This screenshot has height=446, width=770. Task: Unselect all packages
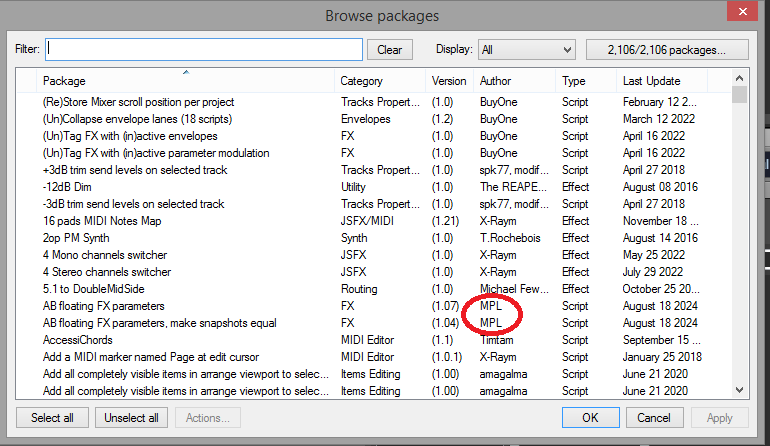click(x=131, y=418)
